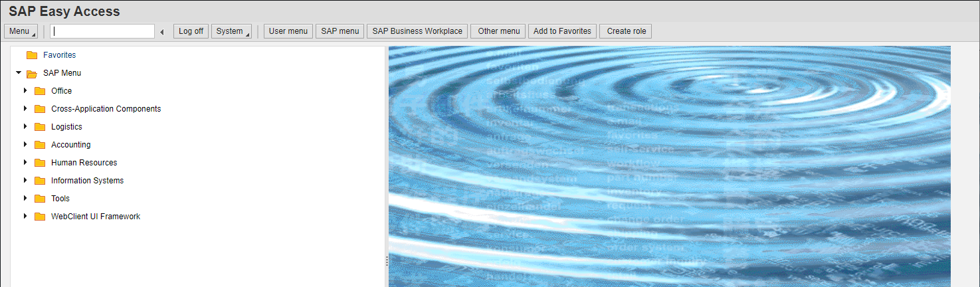Open the Menu dropdown button
The height and width of the screenshot is (287, 980).
pos(21,31)
